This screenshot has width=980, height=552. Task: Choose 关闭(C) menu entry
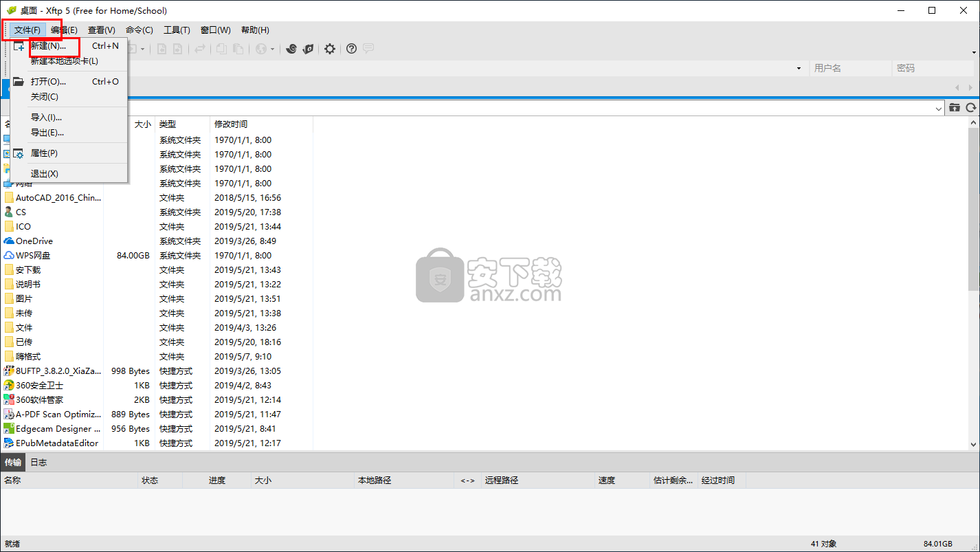[69, 97]
